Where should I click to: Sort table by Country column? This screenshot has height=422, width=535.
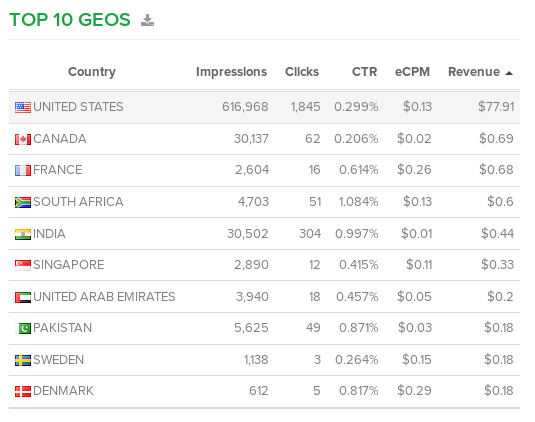point(92,72)
